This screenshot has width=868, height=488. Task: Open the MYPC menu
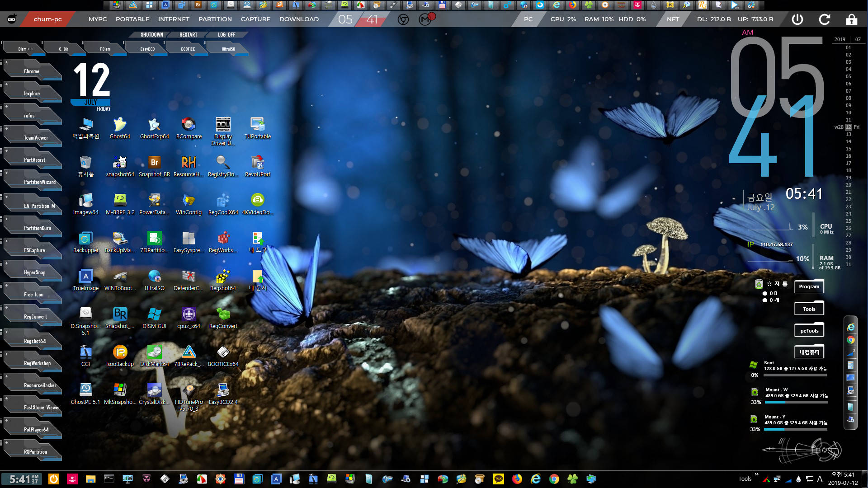[x=98, y=19]
